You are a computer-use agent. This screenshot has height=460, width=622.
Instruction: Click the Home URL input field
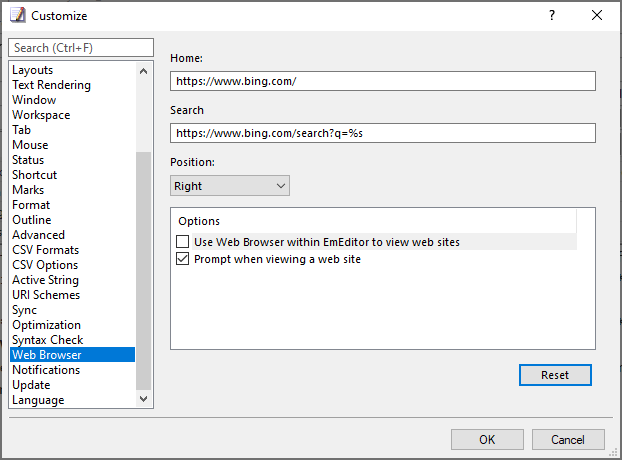click(x=383, y=81)
